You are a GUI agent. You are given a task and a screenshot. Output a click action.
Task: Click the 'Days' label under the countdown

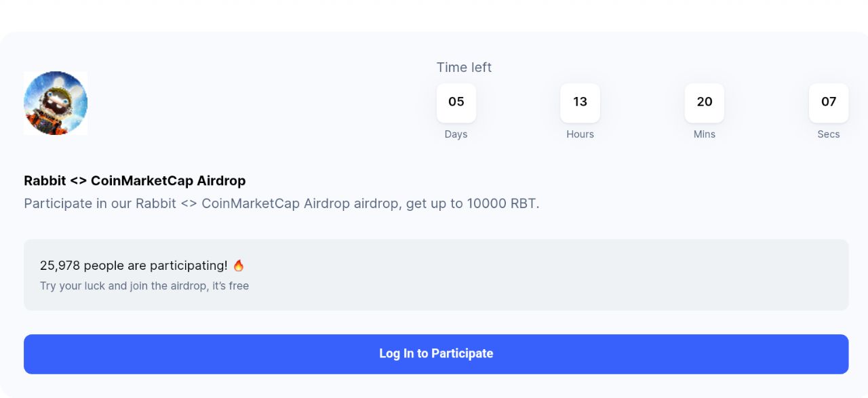click(x=456, y=134)
